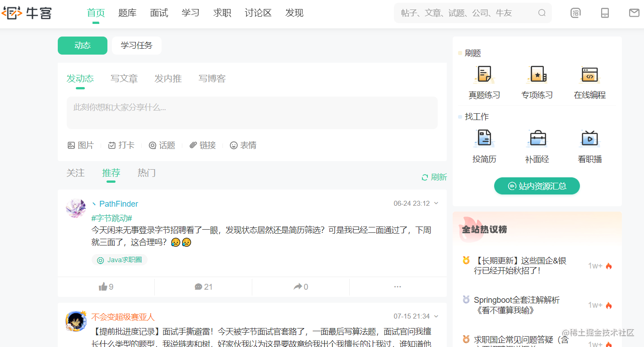Click the search magnifier icon
644x347 pixels.
pyautogui.click(x=542, y=13)
